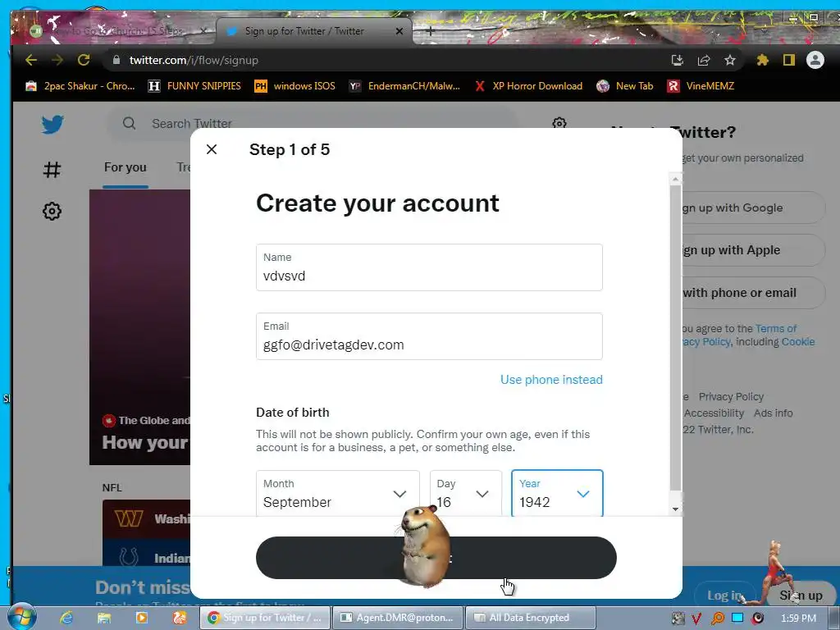Screen dimensions: 840x630
Task: Launch Internet Explorer from taskbar
Action: pos(66,618)
